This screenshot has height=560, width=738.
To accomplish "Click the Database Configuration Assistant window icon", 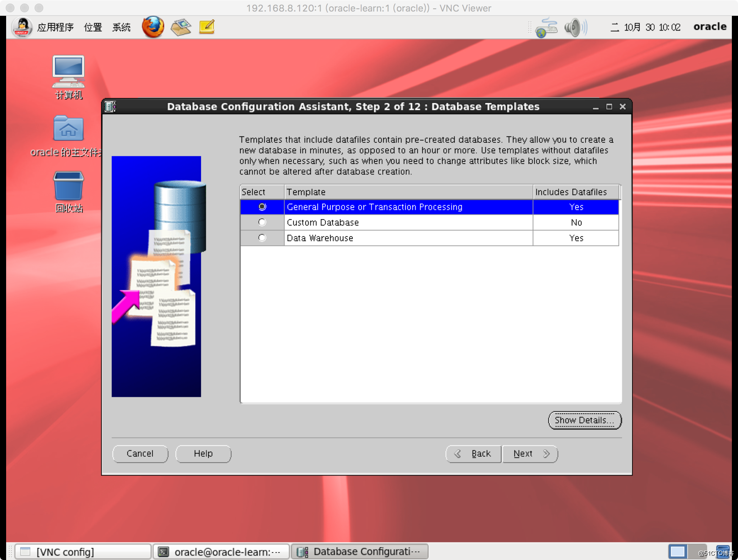I will (110, 107).
